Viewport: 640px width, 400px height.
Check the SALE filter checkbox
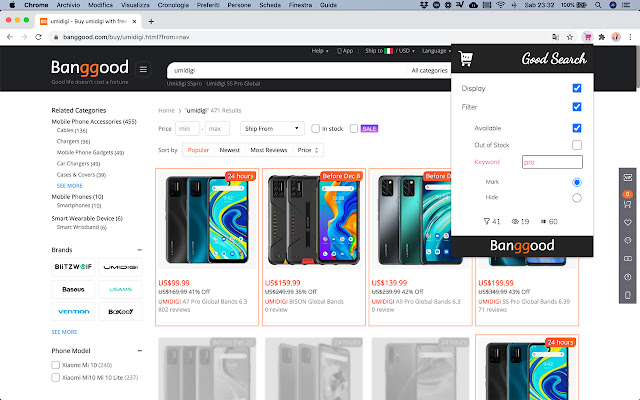354,129
